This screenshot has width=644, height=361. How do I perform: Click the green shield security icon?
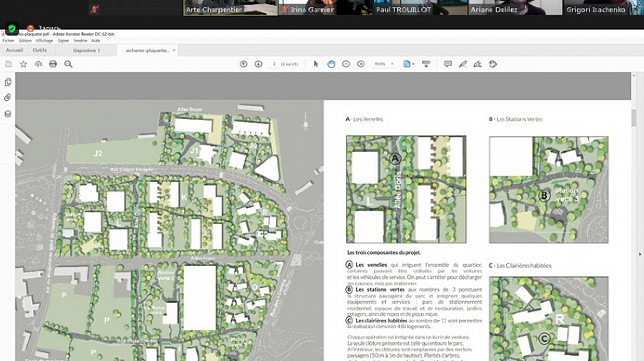(12, 28)
